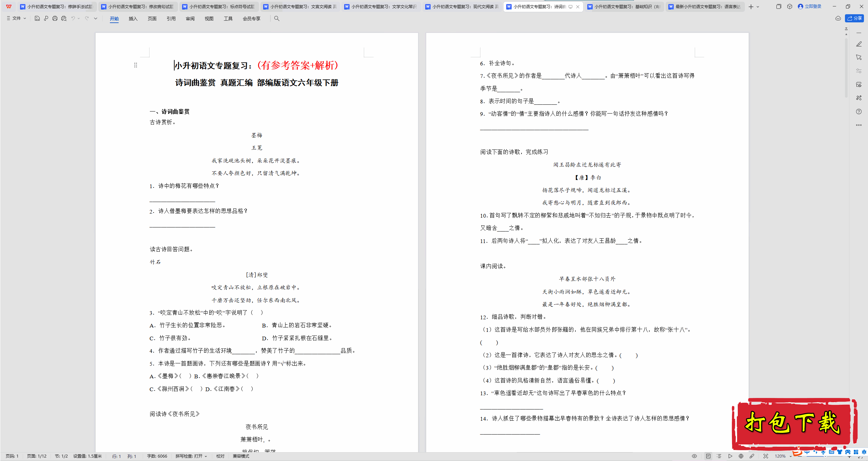Click word count 字数: 6066
Screen dimensions: 868x461
tap(157, 456)
